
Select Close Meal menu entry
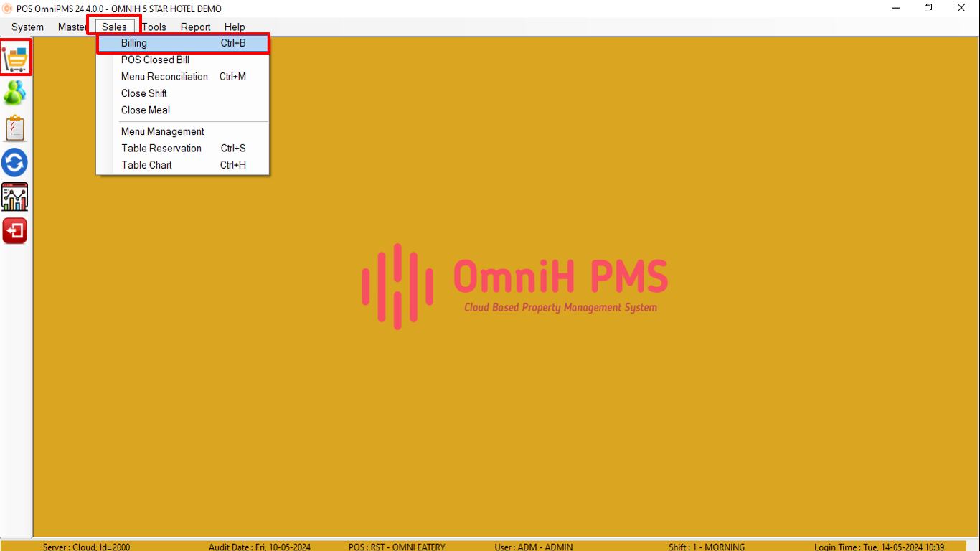click(x=183, y=110)
